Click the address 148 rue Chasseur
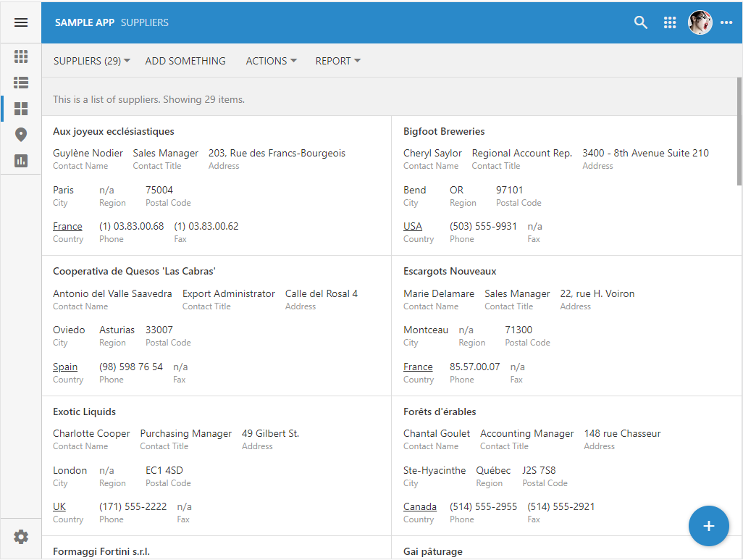743x560 pixels. [622, 433]
